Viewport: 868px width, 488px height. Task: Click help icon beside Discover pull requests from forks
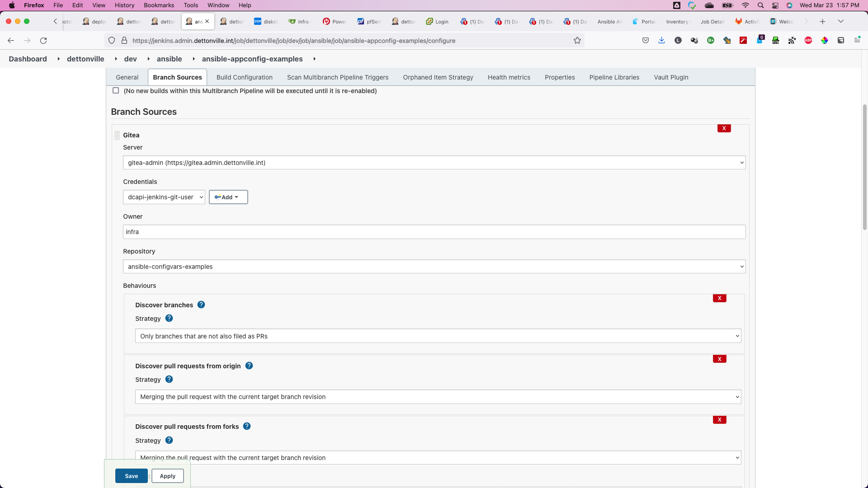tap(247, 427)
